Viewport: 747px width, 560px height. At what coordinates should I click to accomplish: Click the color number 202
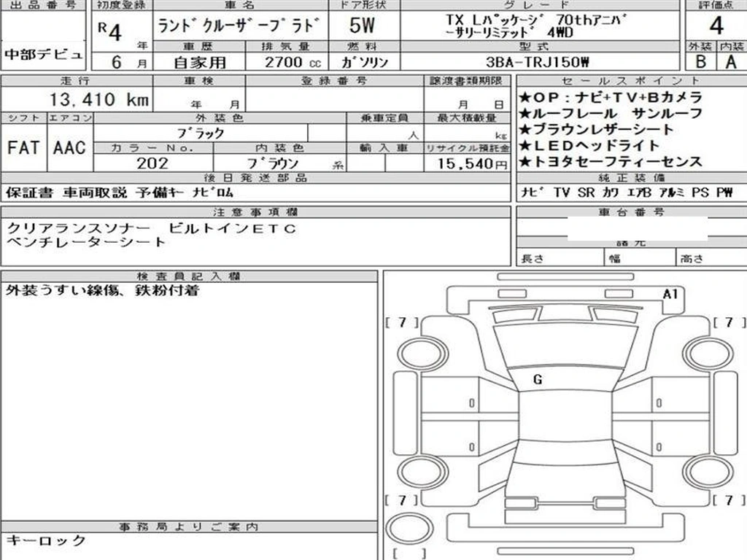click(152, 164)
